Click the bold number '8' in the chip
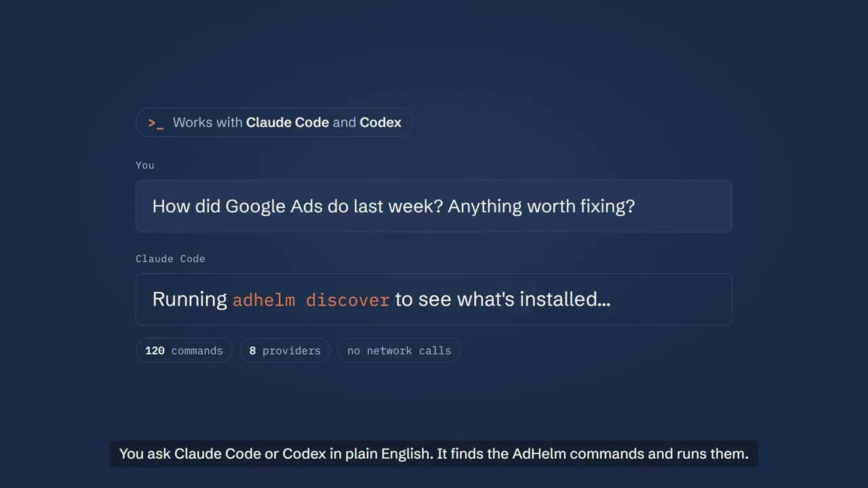868x488 pixels. tap(252, 350)
